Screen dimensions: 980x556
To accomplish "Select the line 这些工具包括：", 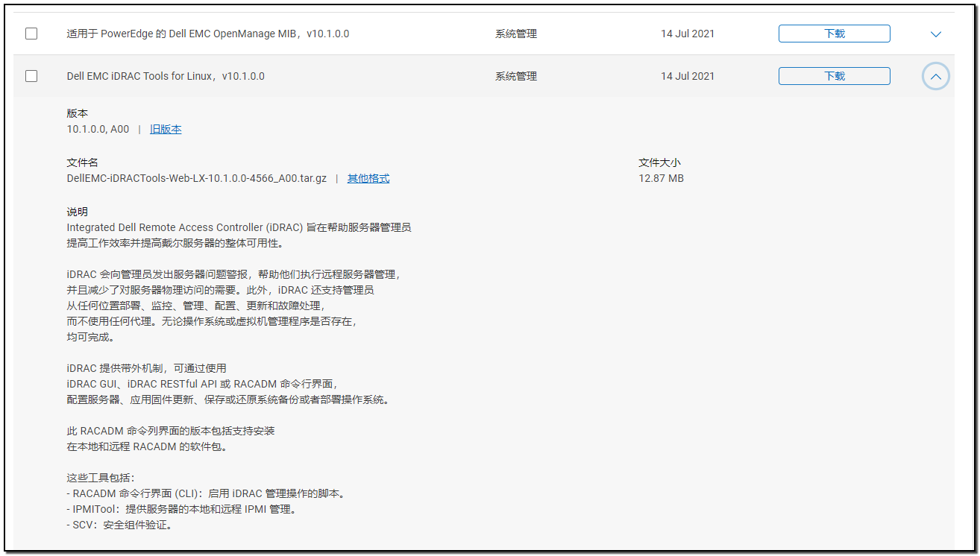I will tap(101, 478).
